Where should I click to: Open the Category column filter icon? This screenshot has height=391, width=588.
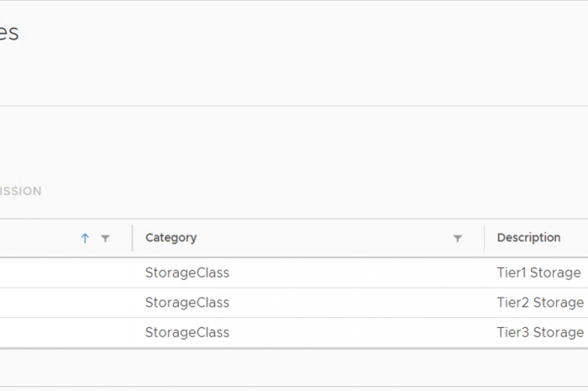pos(458,239)
